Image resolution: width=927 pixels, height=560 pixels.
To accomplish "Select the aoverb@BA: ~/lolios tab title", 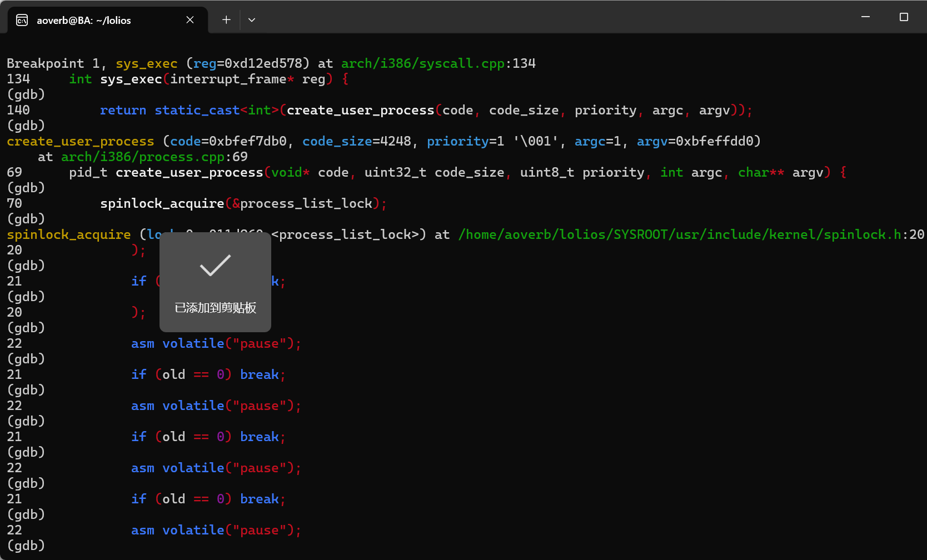I will tap(84, 21).
